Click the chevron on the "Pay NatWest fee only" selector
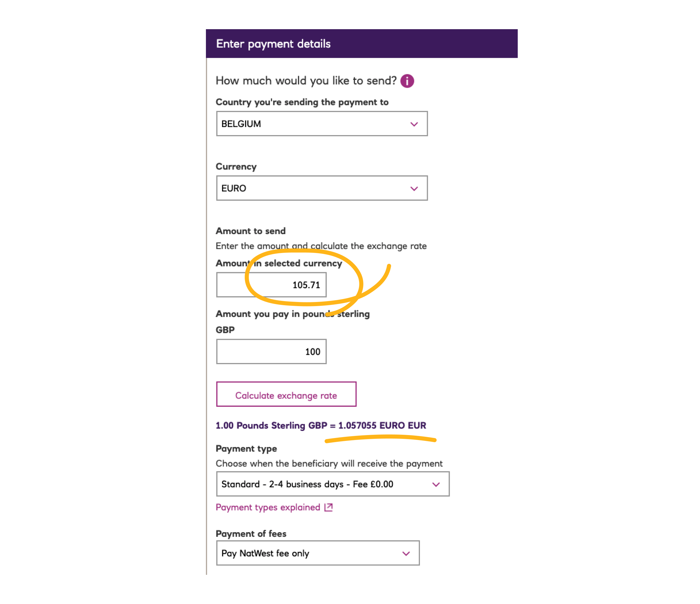This screenshot has width=700, height=604. (406, 553)
